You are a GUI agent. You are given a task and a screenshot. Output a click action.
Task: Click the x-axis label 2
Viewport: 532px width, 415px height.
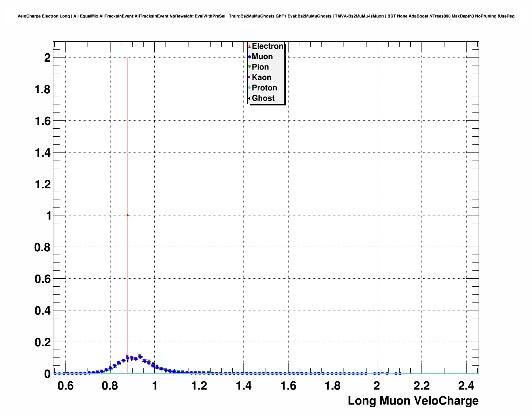[377, 386]
